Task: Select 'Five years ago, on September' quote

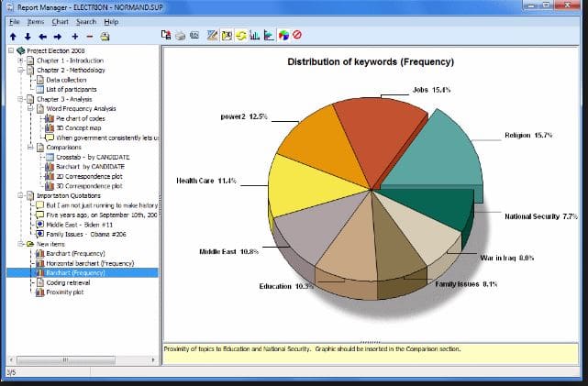Action: pos(101,215)
